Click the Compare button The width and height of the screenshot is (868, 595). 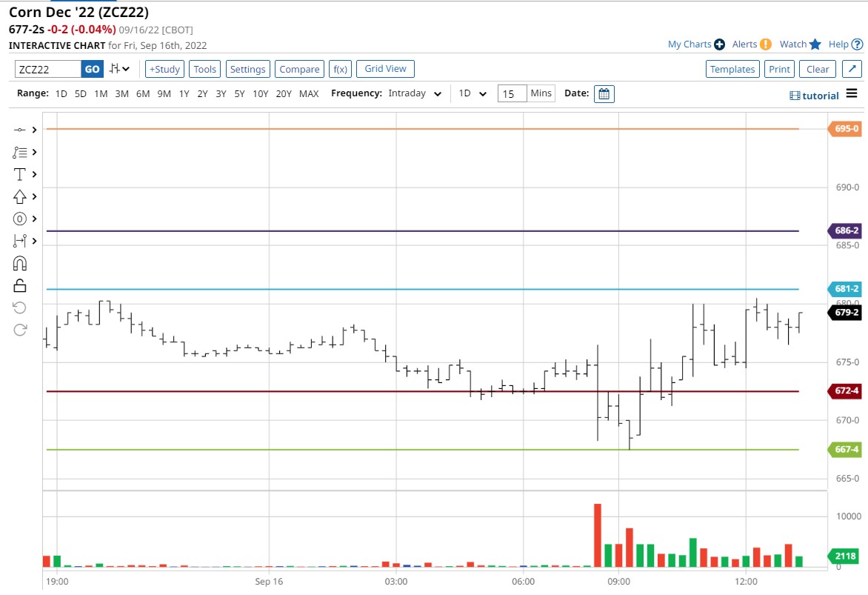point(299,69)
